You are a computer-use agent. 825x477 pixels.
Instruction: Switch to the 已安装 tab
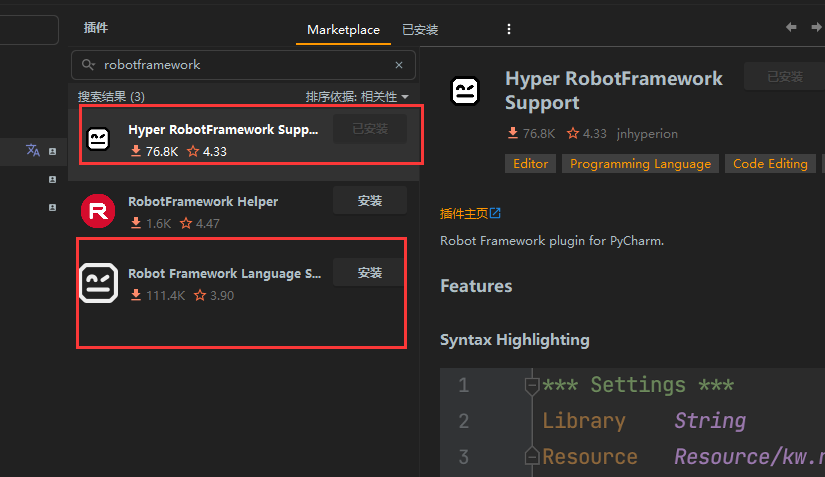(420, 30)
